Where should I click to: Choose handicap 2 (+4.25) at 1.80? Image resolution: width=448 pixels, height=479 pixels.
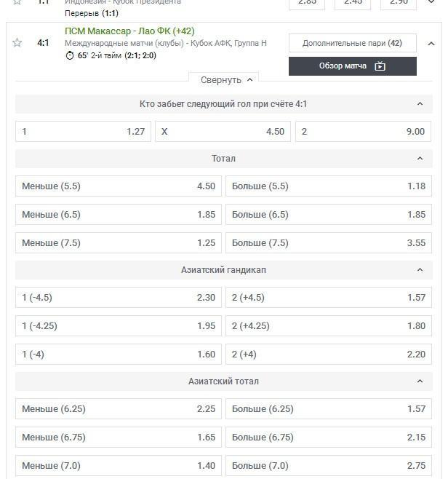click(328, 326)
